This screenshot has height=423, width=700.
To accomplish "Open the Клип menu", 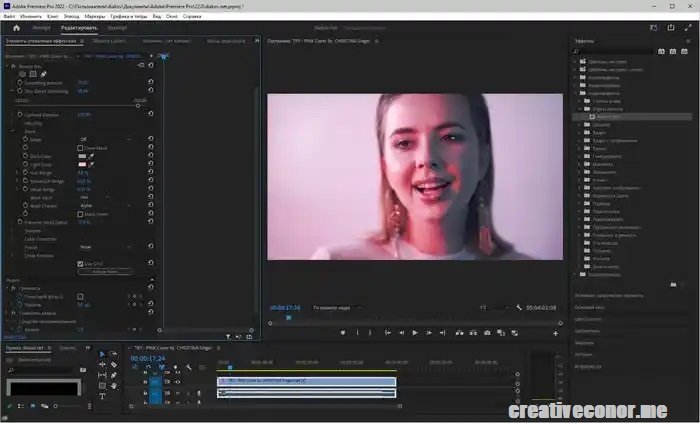I will point(53,16).
